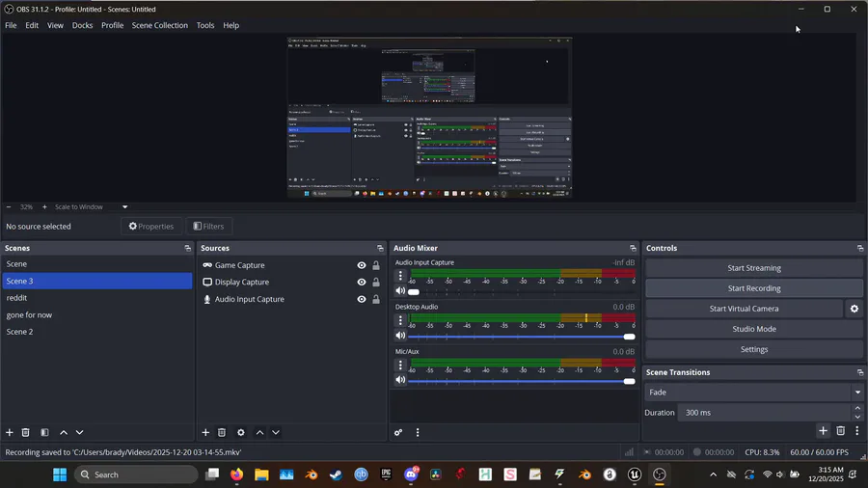868x488 pixels.
Task: Remove selected source using trash icon
Action: pyautogui.click(x=222, y=432)
